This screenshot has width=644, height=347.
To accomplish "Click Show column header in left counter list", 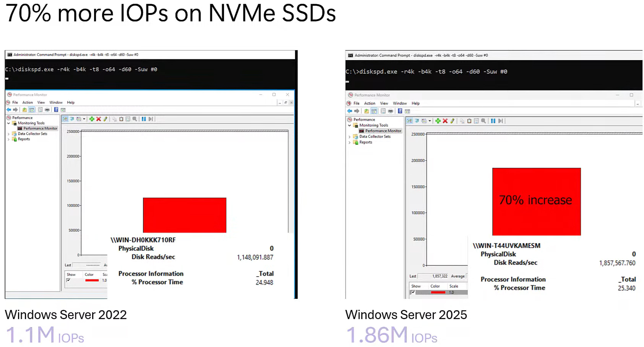I will (71, 275).
